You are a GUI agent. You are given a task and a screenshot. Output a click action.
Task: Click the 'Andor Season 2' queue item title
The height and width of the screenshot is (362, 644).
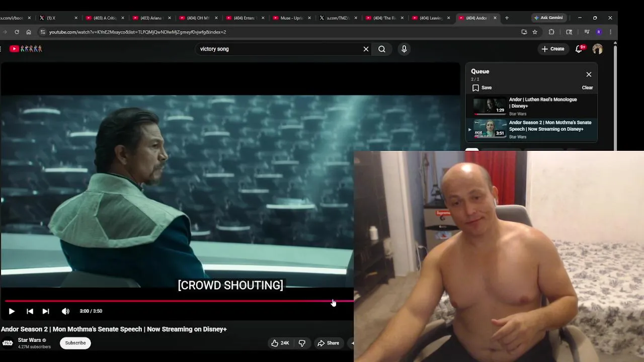coord(550,126)
